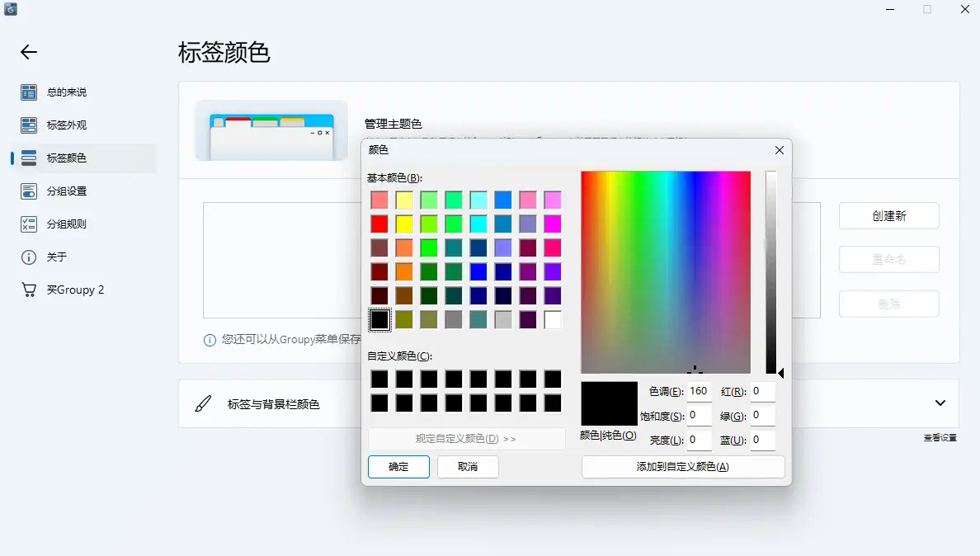Click 添加到自定义颜色 to save the color

tap(683, 466)
